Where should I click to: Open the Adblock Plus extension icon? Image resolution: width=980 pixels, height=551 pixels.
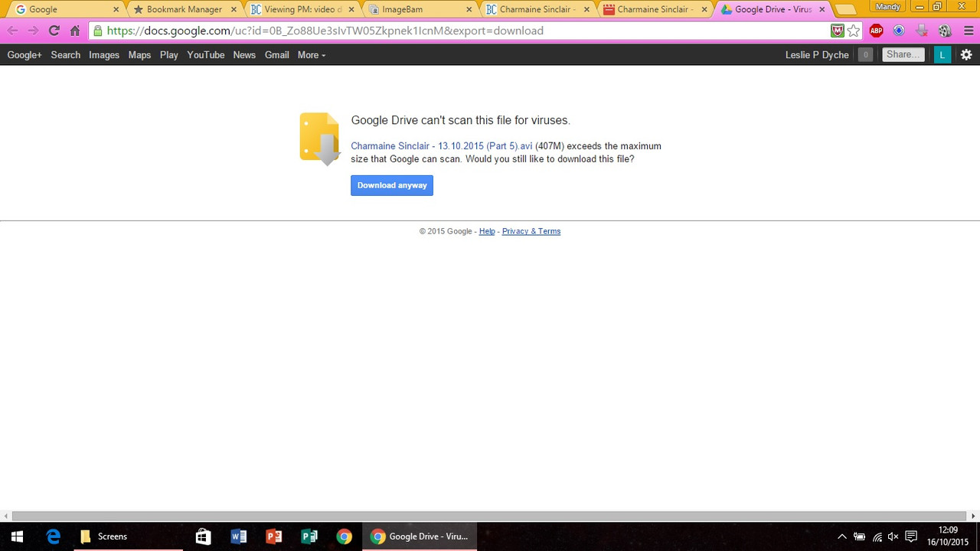[x=877, y=31]
